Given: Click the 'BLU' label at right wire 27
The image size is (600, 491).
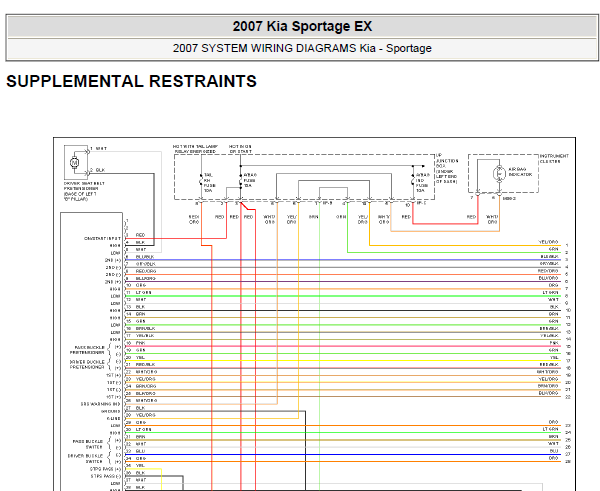Looking at the screenshot, I should click(554, 451).
